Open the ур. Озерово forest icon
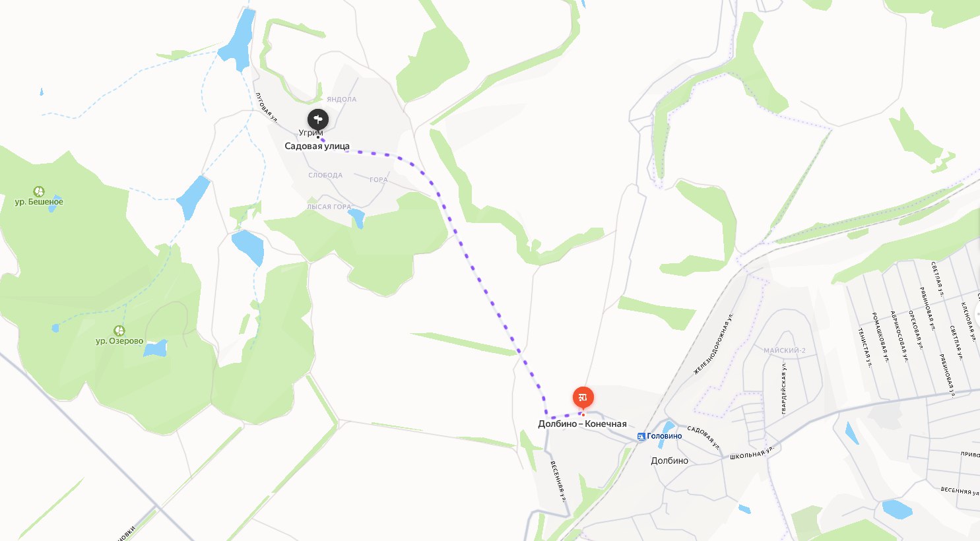 click(x=119, y=331)
